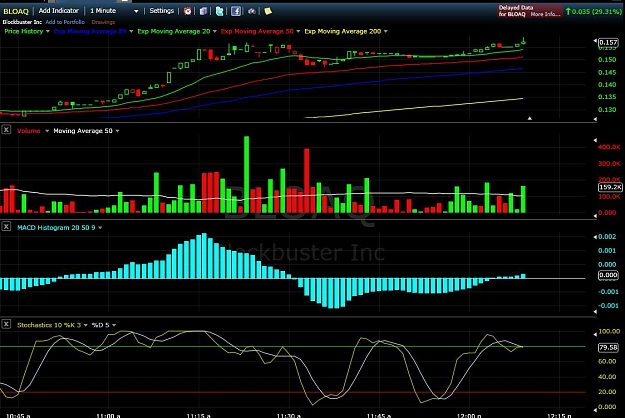Close the MACD Histogram panel
Image resolution: width=625 pixels, height=418 pixels.
(6, 226)
